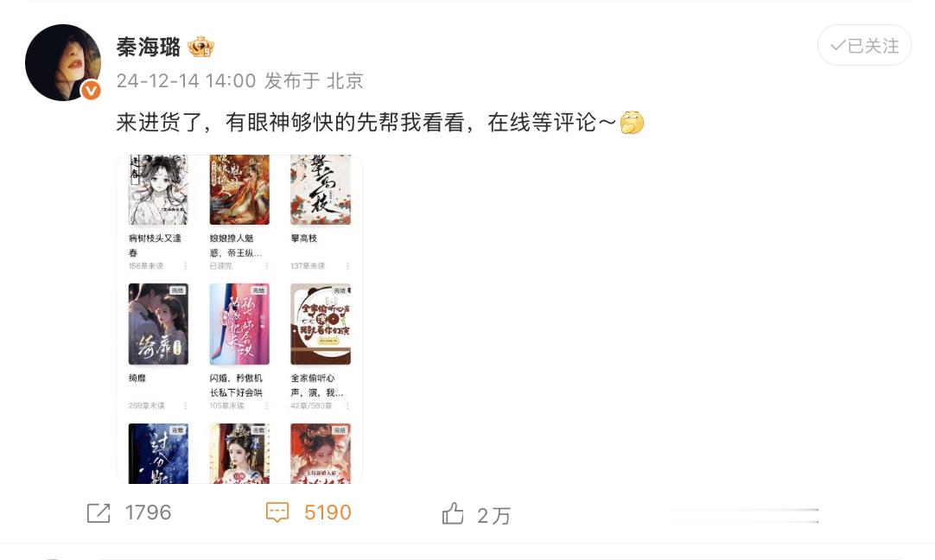Like the post with thumbs-up icon

pos(453,512)
